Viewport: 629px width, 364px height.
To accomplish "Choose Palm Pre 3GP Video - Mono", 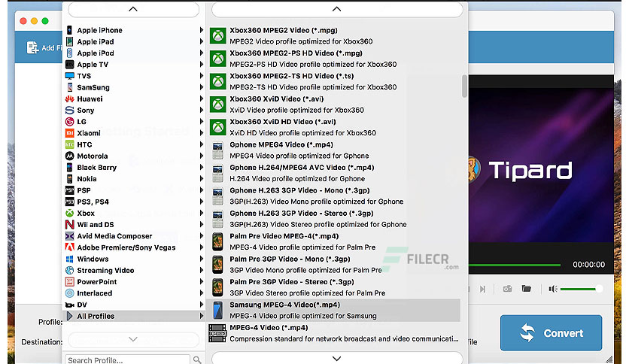I will pyautogui.click(x=335, y=264).
